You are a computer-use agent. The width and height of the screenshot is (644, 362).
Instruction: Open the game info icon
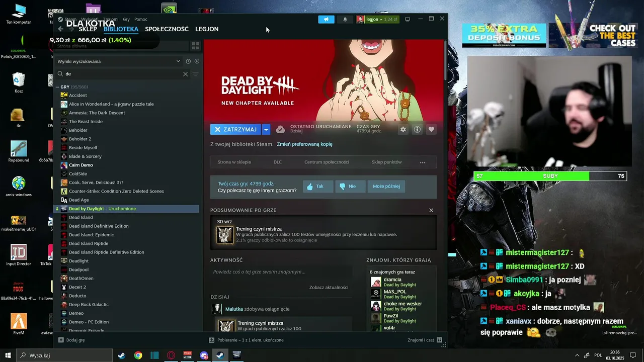click(417, 129)
